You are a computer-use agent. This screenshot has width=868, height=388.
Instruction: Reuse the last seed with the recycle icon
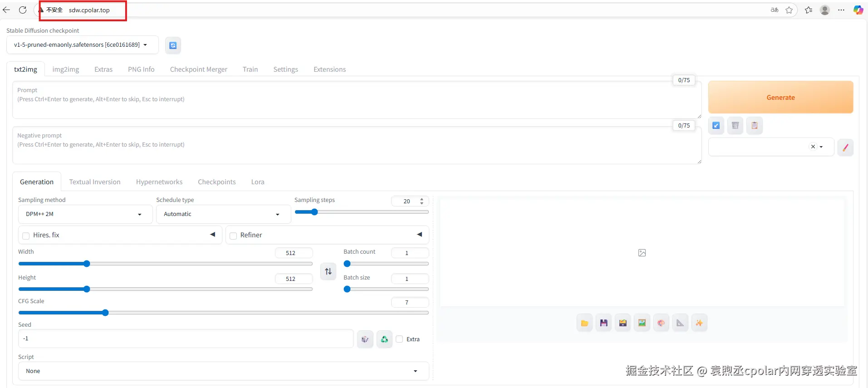pyautogui.click(x=384, y=339)
